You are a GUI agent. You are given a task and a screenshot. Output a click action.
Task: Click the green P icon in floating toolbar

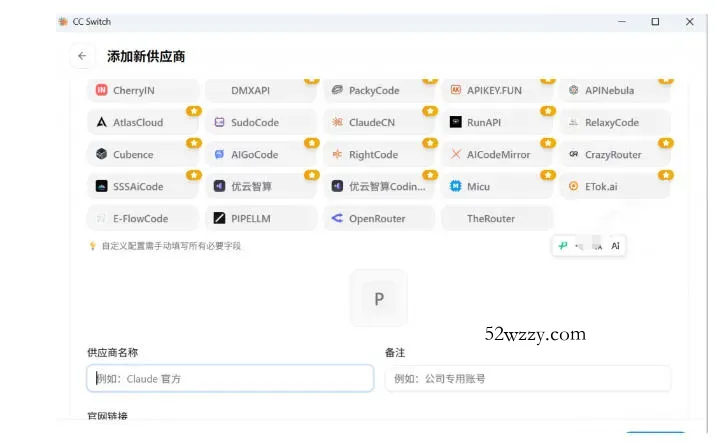point(563,246)
